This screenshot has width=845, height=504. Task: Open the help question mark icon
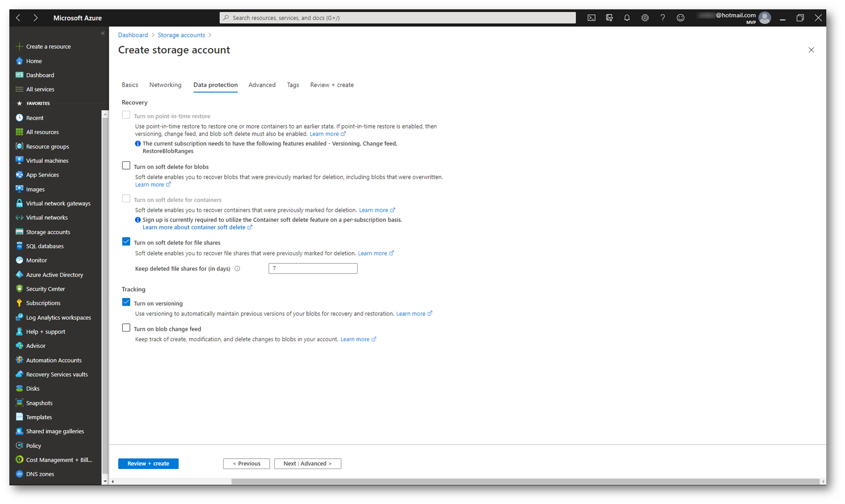click(662, 18)
